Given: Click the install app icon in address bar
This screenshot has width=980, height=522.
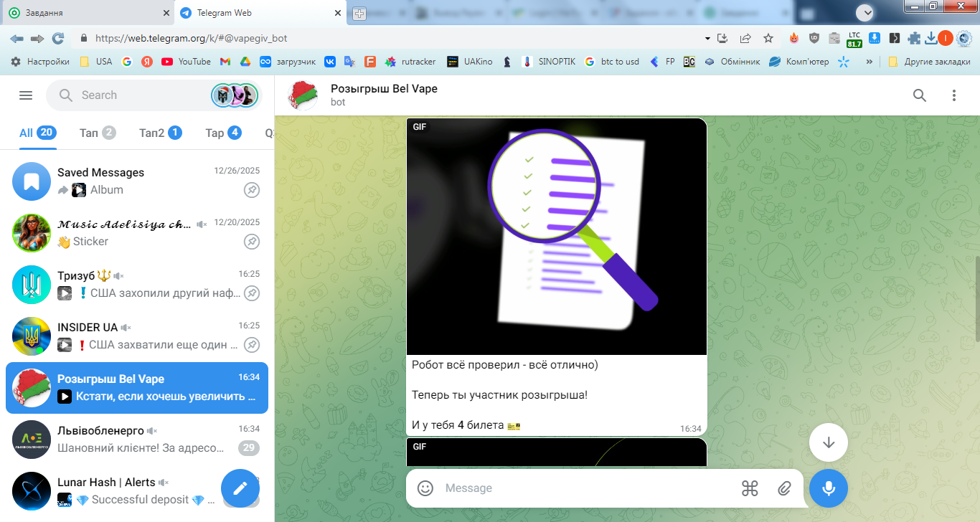Looking at the screenshot, I should (722, 38).
